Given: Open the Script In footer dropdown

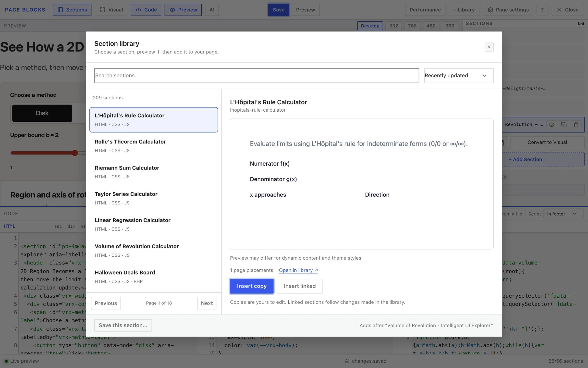Looking at the screenshot, I should point(563,214).
